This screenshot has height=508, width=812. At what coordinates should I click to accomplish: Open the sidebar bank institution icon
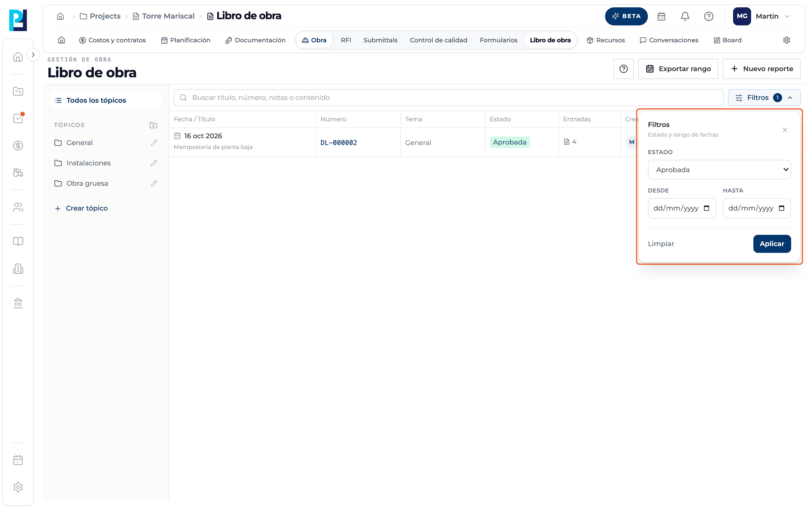click(x=18, y=303)
